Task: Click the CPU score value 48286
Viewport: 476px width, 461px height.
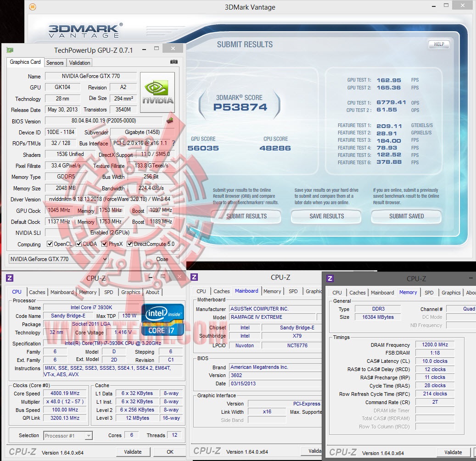Action: point(275,148)
